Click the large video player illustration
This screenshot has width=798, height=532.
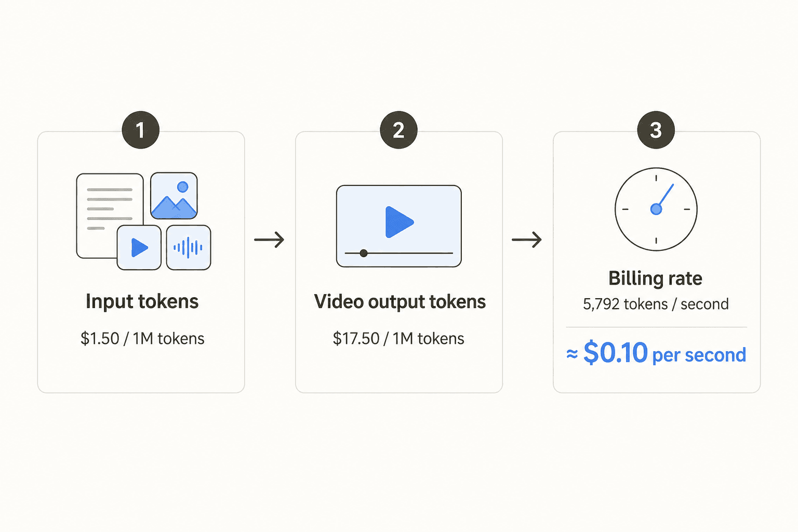click(x=399, y=226)
